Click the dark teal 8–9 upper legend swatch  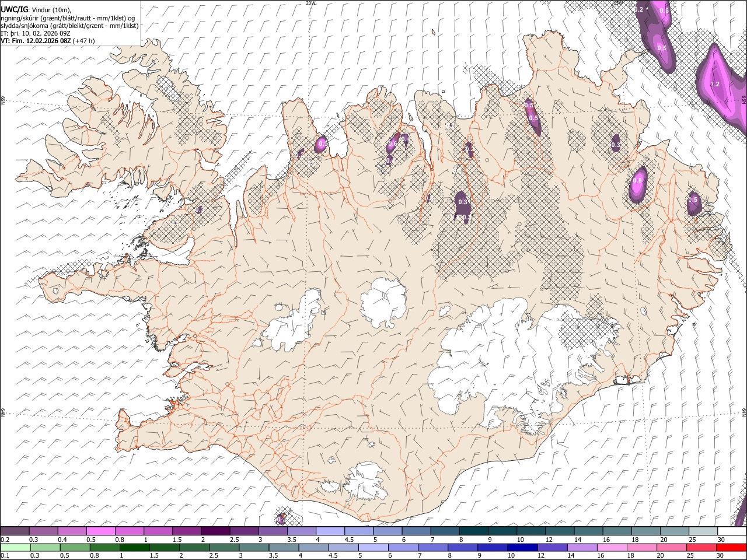point(473,531)
